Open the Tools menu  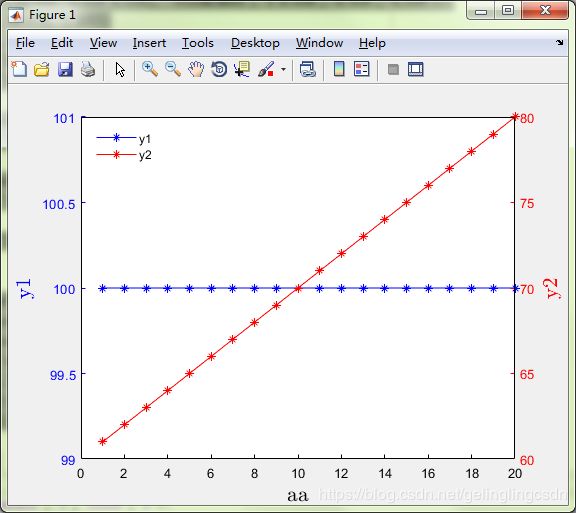(198, 43)
